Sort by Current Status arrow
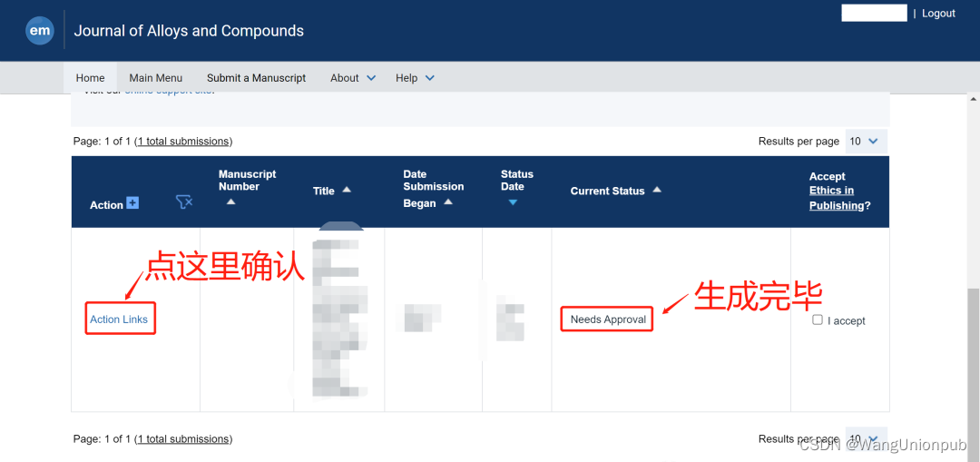Screen dimensions: 980x462 [657, 189]
